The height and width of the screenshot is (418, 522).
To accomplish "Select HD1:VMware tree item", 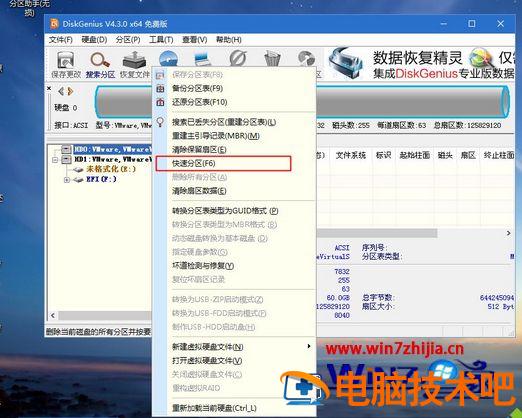I will 112,159.
